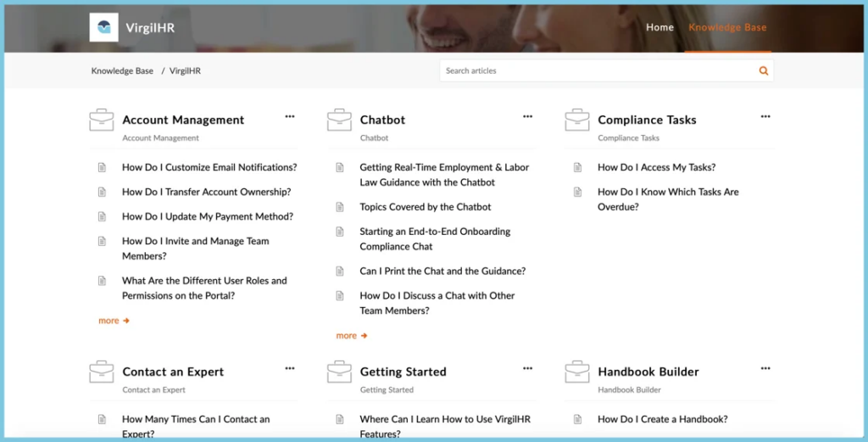Viewport: 868px width, 442px height.
Task: Click the Contact an Expert briefcase icon
Action: pos(102,372)
